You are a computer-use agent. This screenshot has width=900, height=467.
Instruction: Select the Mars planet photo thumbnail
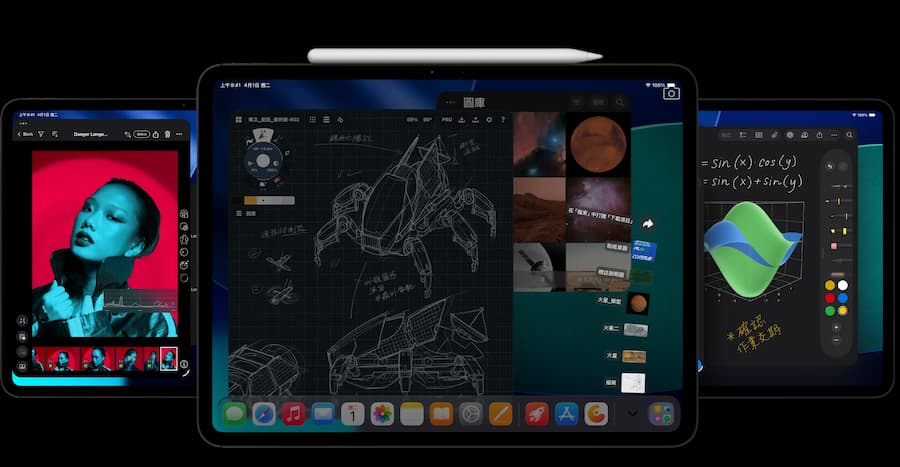(598, 144)
